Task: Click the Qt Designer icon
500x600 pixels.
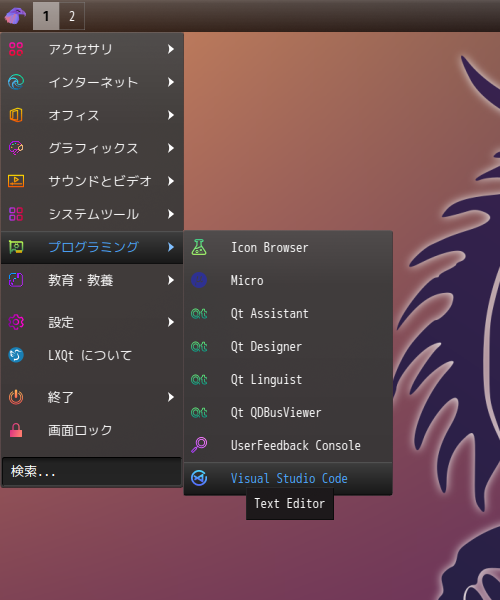Action: point(199,346)
